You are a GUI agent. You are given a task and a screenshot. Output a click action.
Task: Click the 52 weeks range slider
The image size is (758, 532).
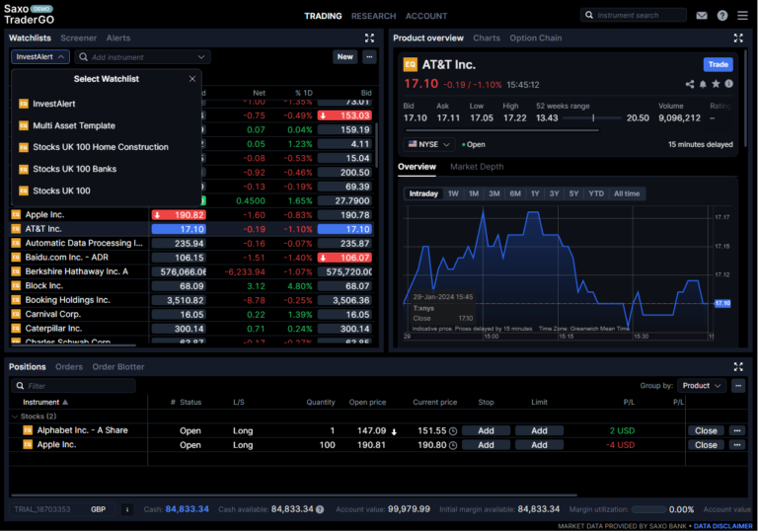pos(593,118)
